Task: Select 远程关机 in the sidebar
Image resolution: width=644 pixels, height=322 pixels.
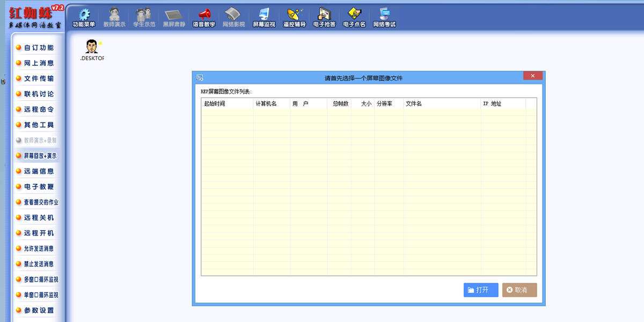Action: tap(39, 218)
